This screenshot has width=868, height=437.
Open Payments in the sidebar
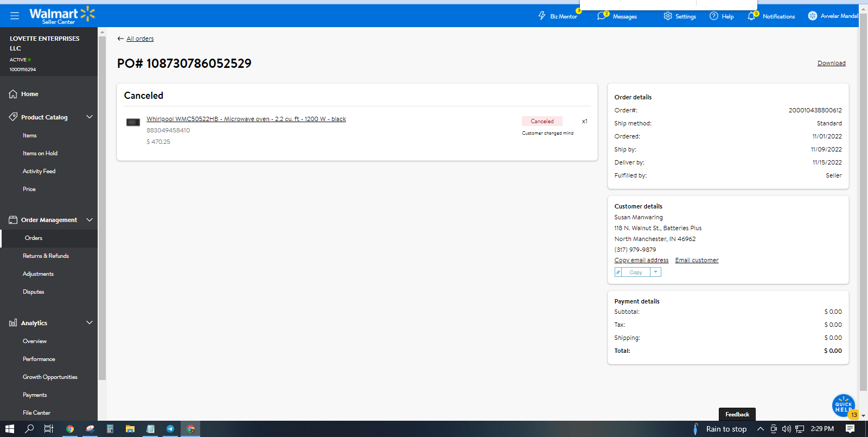[35, 395]
